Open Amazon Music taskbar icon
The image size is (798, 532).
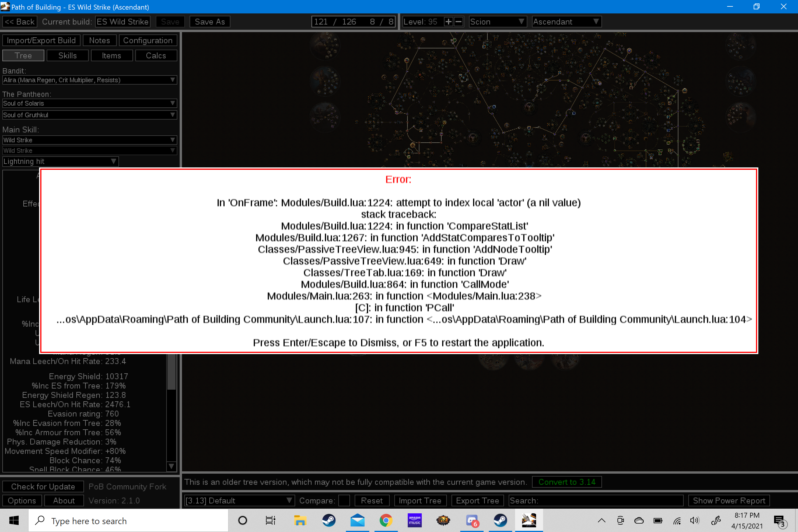414,520
